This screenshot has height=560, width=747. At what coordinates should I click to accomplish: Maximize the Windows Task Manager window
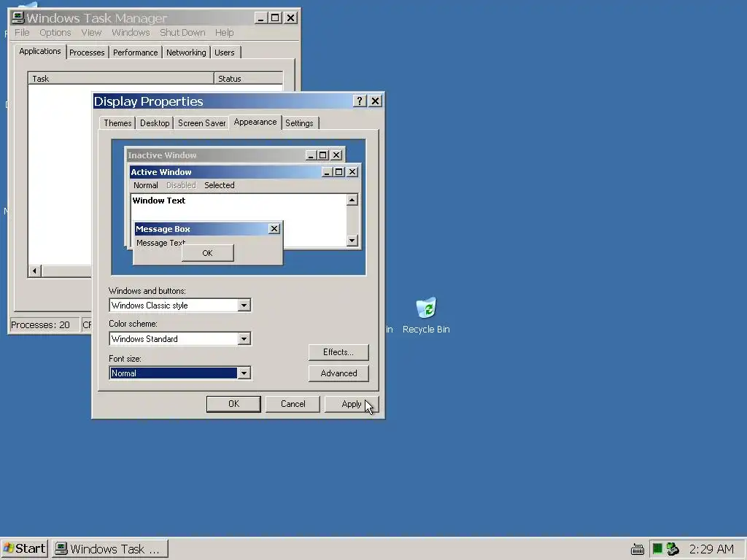coord(275,18)
